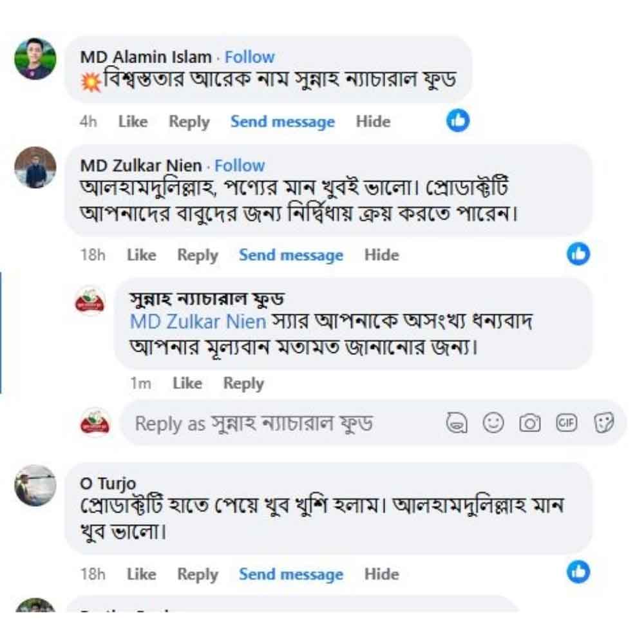This screenshot has width=644, height=644.
Task: Reply to O Turjo's comment
Action: click(x=198, y=574)
